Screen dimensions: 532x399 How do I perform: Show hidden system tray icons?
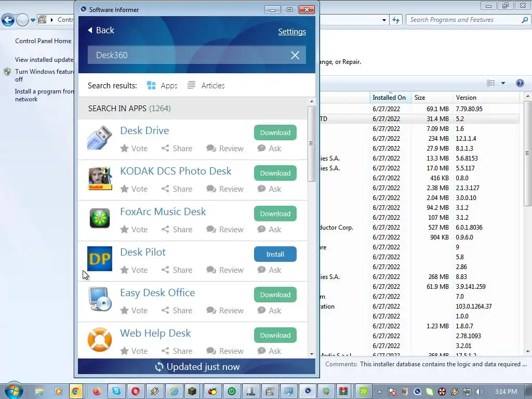pyautogui.click(x=379, y=392)
